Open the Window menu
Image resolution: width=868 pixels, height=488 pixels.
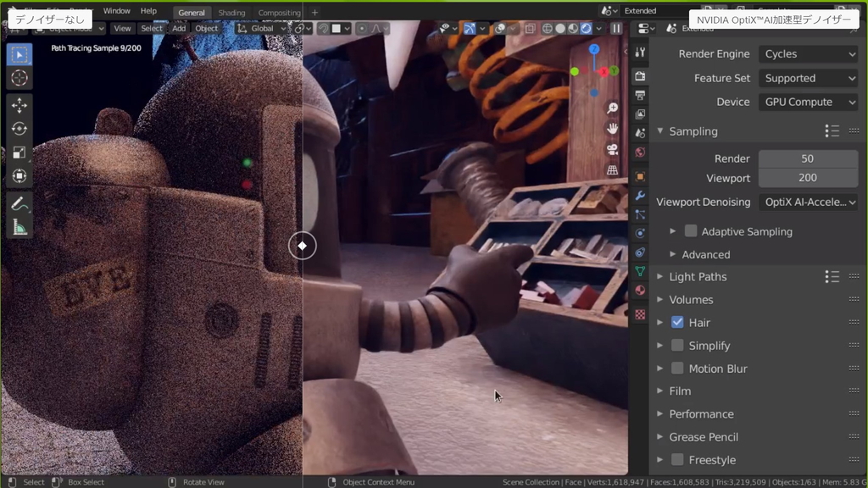[116, 11]
